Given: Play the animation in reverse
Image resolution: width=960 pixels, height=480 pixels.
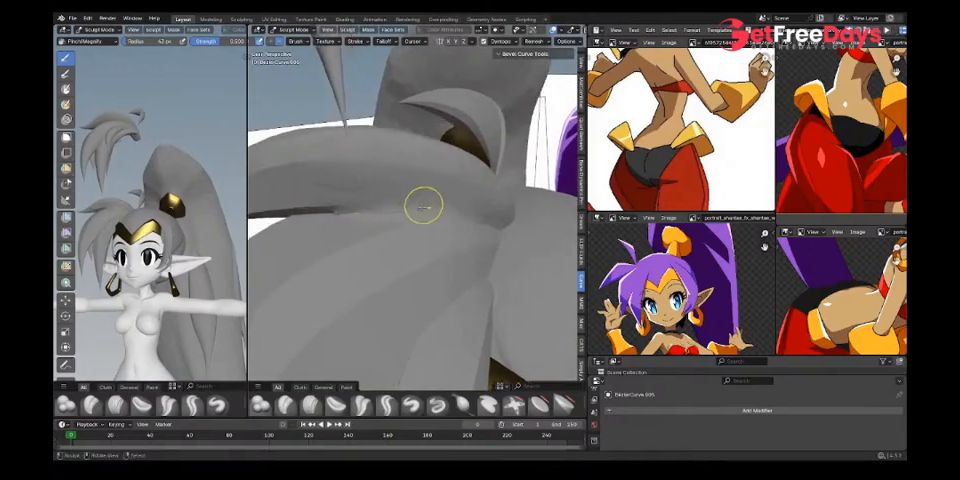Looking at the screenshot, I should pos(321,424).
